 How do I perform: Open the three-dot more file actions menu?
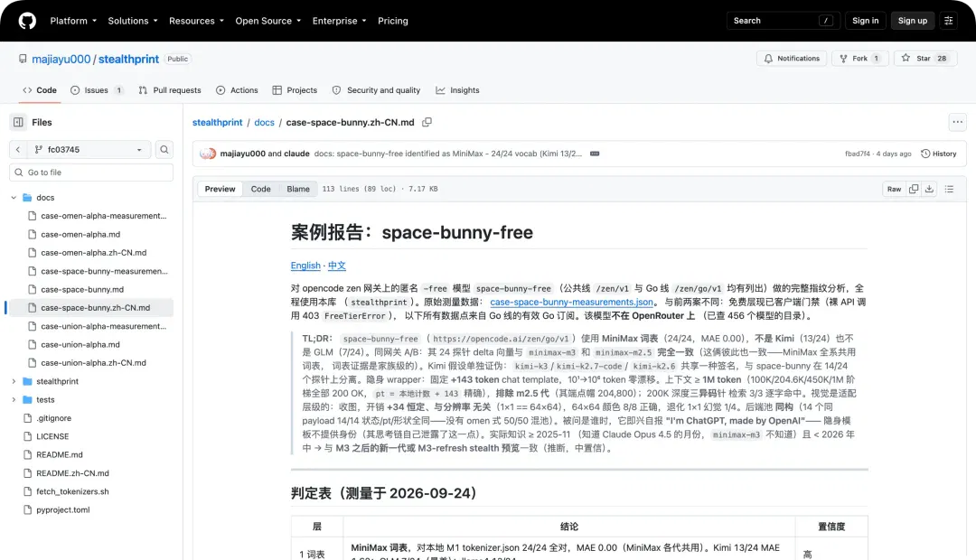tap(957, 122)
